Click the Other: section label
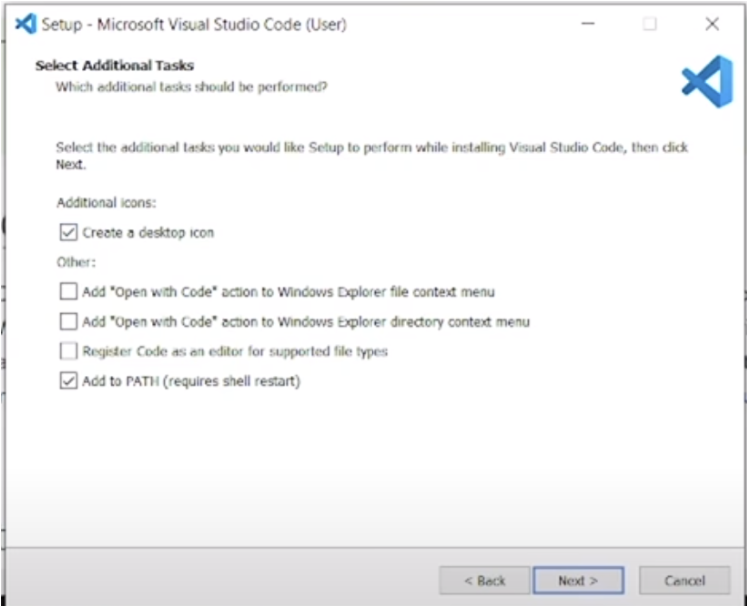This screenshot has height=606, width=747. pos(76,262)
